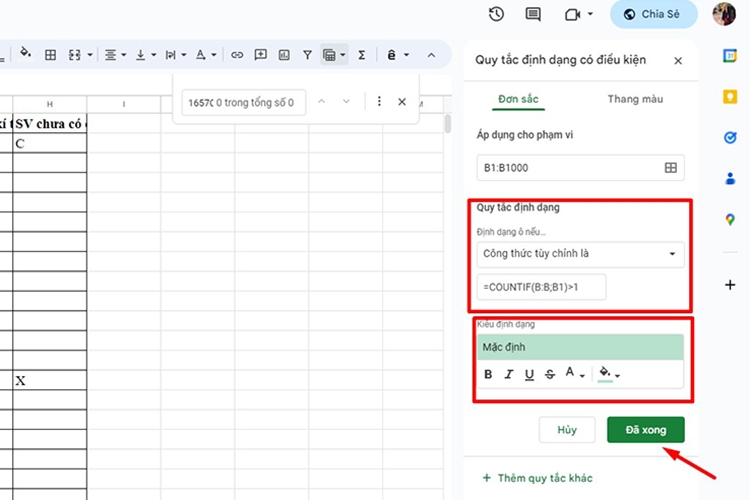The image size is (750, 500).
Task: Expand the horizontal align dropdown arrow
Action: (x=123, y=55)
